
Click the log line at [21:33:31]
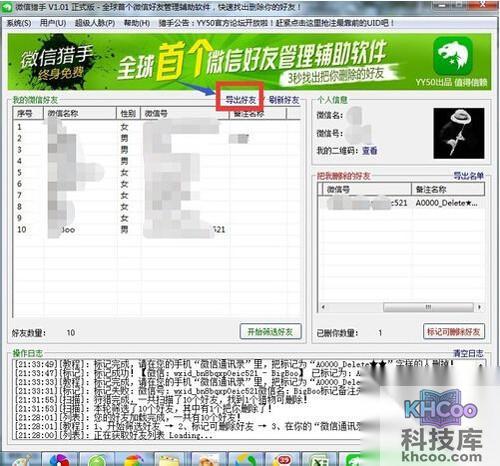pyautogui.click(x=188, y=391)
